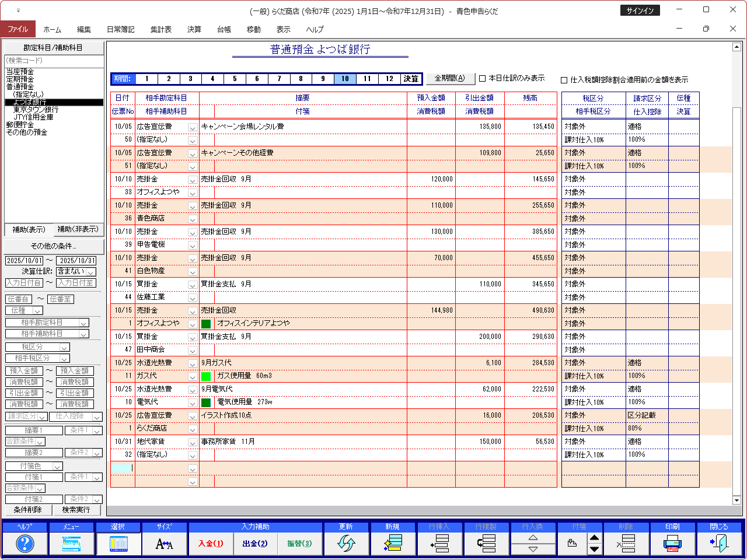Expand the 付箋色 dropdown
The height and width of the screenshot is (560, 747).
[57, 466]
